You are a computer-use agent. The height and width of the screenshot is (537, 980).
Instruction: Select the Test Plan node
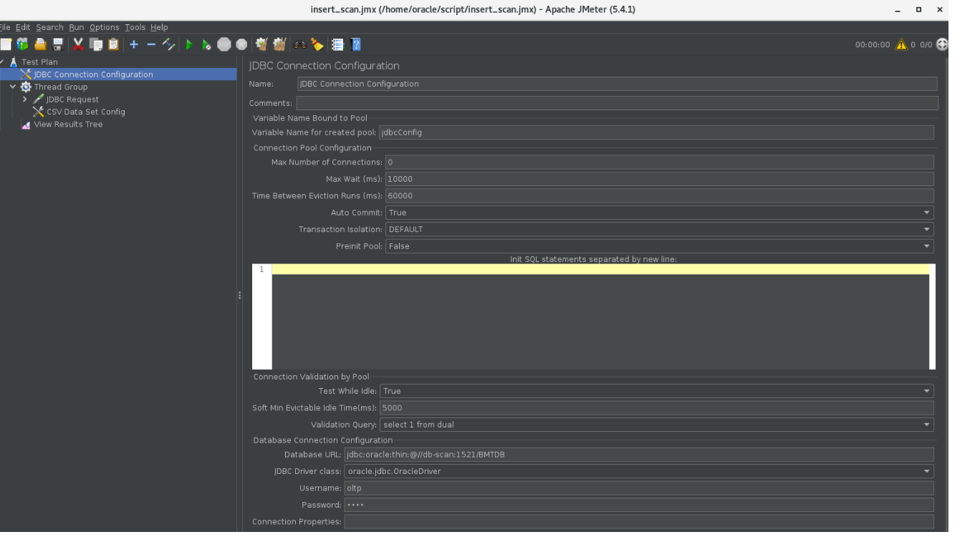pos(39,62)
